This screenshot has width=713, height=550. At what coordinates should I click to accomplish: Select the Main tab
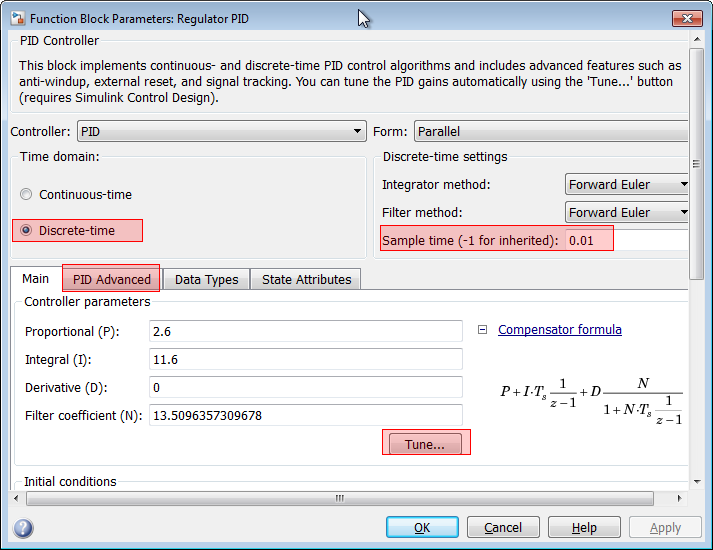(36, 279)
